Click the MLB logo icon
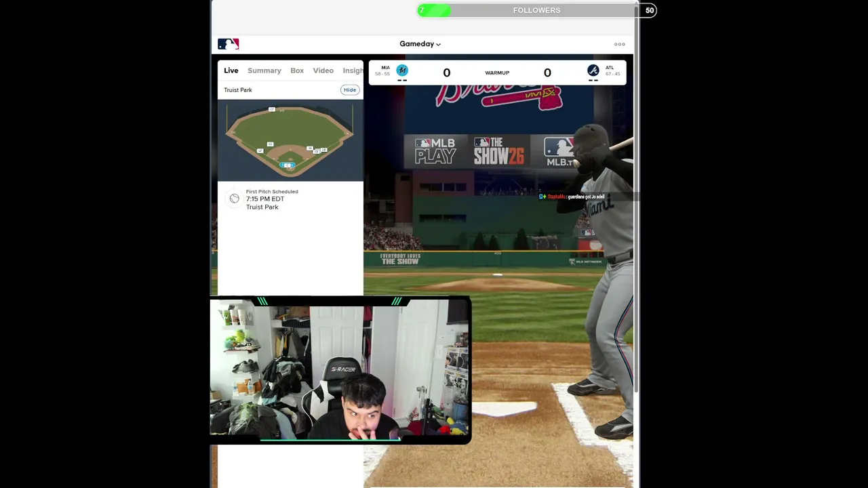This screenshot has width=868, height=488. click(228, 44)
